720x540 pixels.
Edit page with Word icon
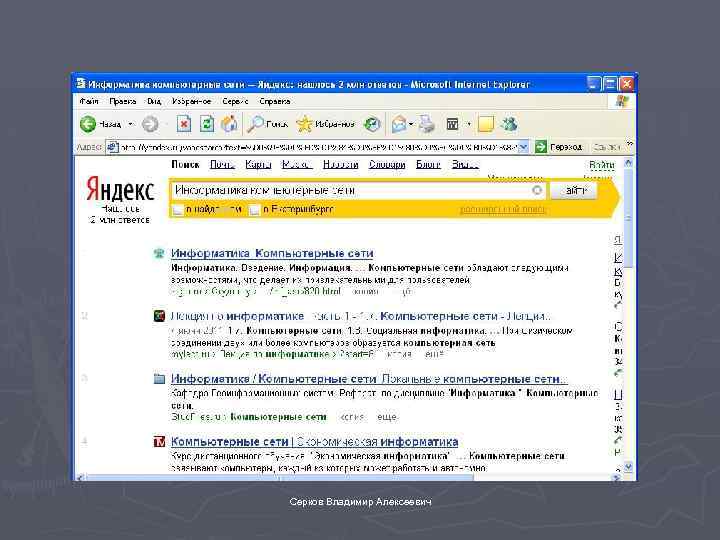click(x=452, y=124)
